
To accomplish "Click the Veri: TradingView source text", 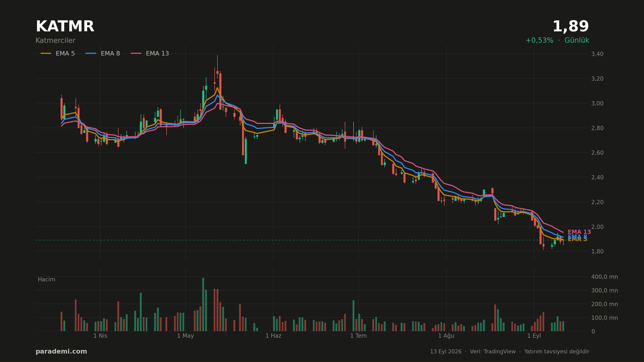I will [x=493, y=352].
